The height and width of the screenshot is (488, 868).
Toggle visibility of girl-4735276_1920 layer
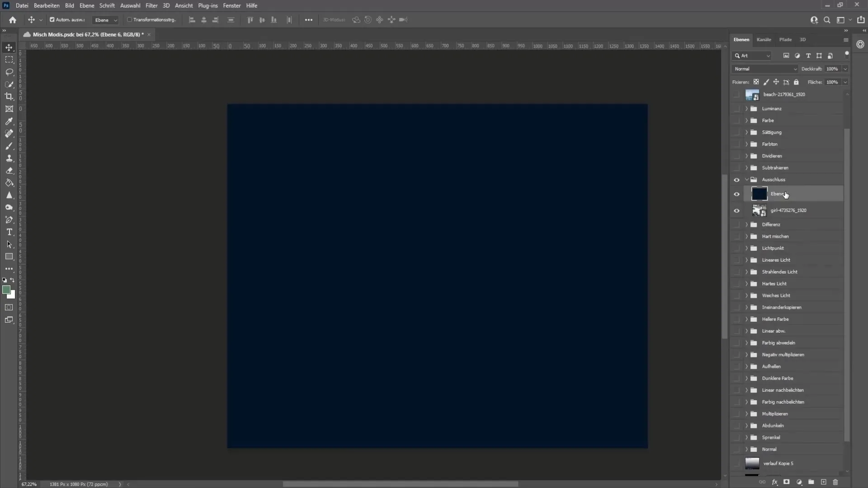click(737, 210)
